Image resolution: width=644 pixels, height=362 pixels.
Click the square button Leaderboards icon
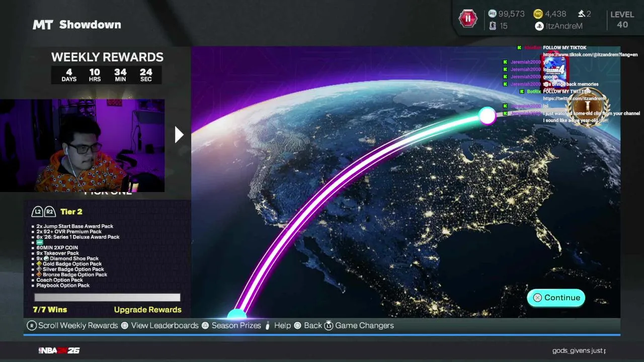pyautogui.click(x=125, y=325)
